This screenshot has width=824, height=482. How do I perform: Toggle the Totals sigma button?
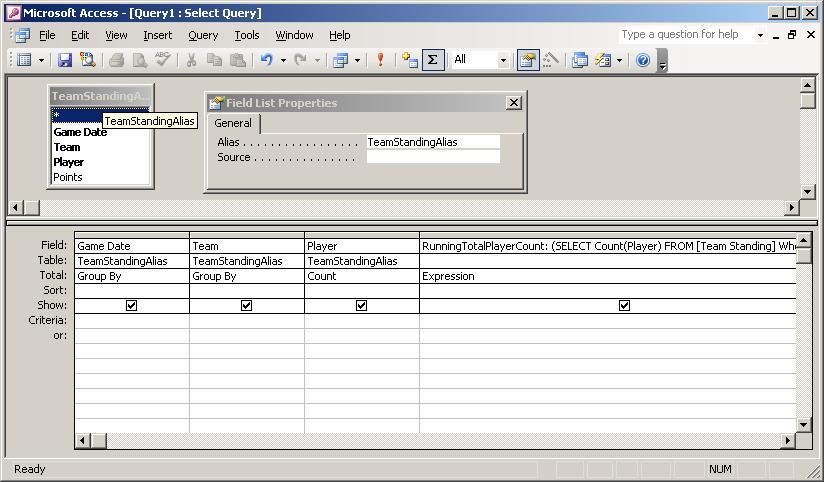point(432,60)
